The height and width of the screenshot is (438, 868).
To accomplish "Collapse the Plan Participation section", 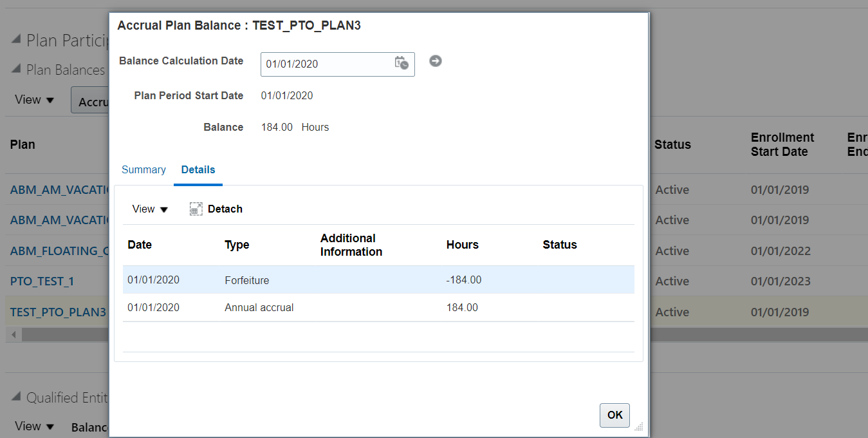I will pos(17,41).
